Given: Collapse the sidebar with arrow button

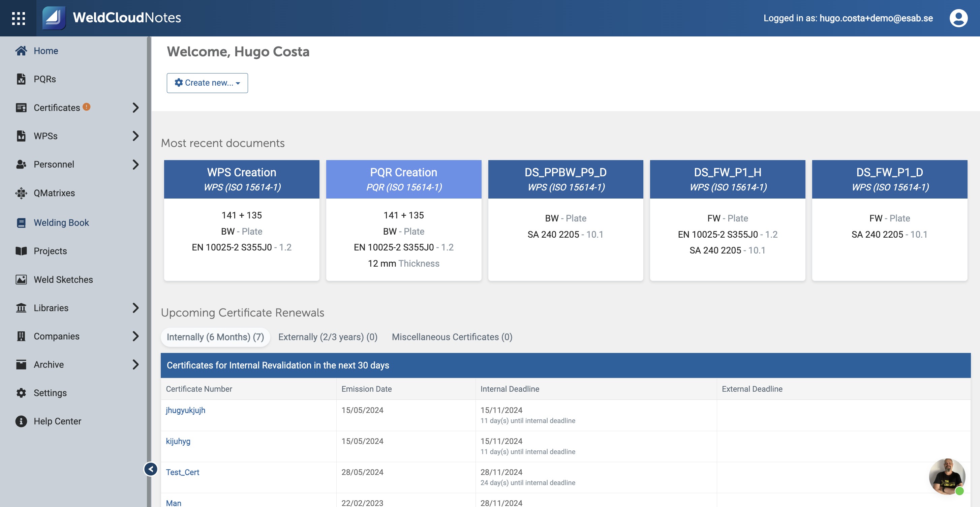Looking at the screenshot, I should click(151, 469).
